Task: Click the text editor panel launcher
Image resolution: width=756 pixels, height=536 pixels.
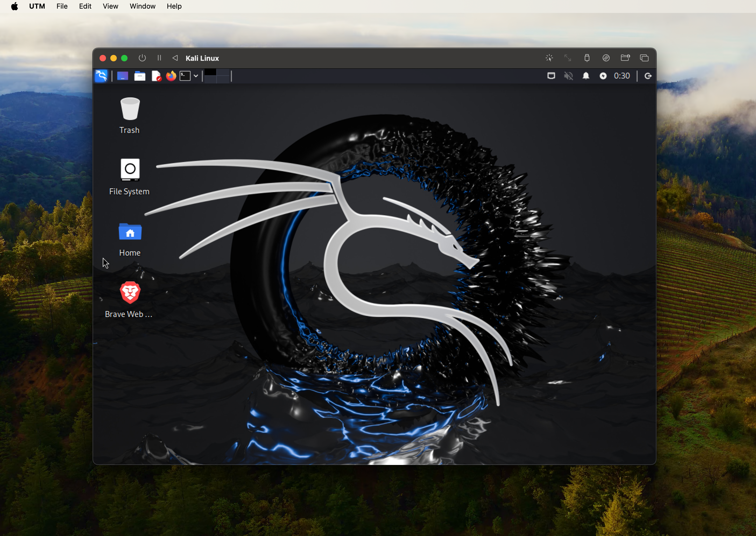Action: tap(156, 76)
